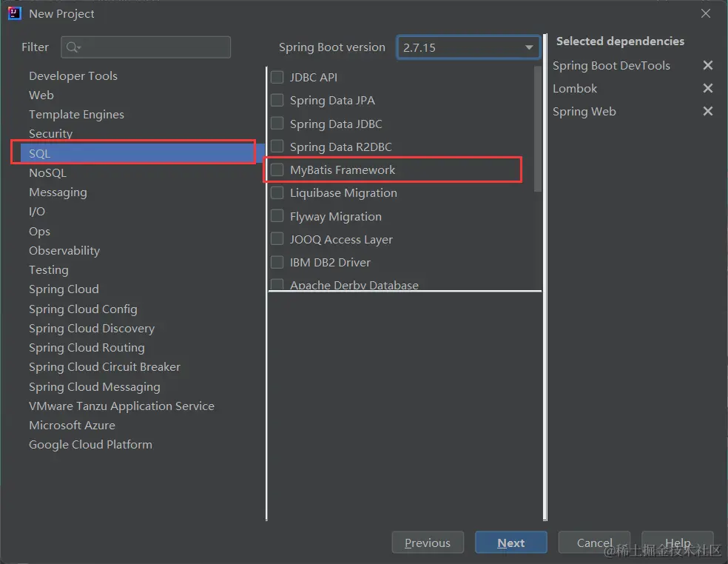Screen dimensions: 728x564
Task: Click the search magnifier icon in Filter box
Action: coord(73,47)
